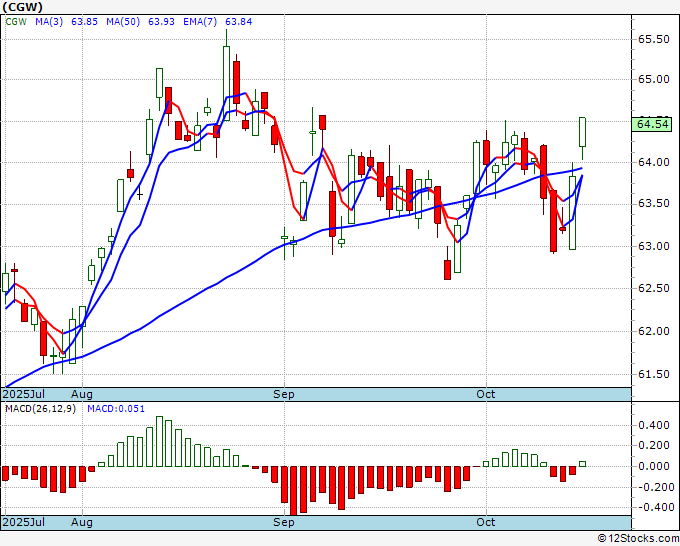This screenshot has height=546, width=680.
Task: Click 2025Jul on the MACD timeline
Action: 23,522
